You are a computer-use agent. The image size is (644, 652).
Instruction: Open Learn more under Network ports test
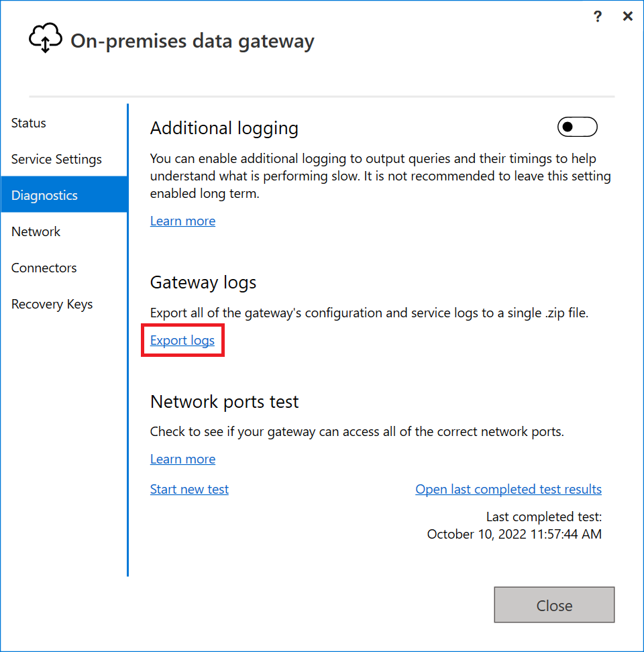182,459
